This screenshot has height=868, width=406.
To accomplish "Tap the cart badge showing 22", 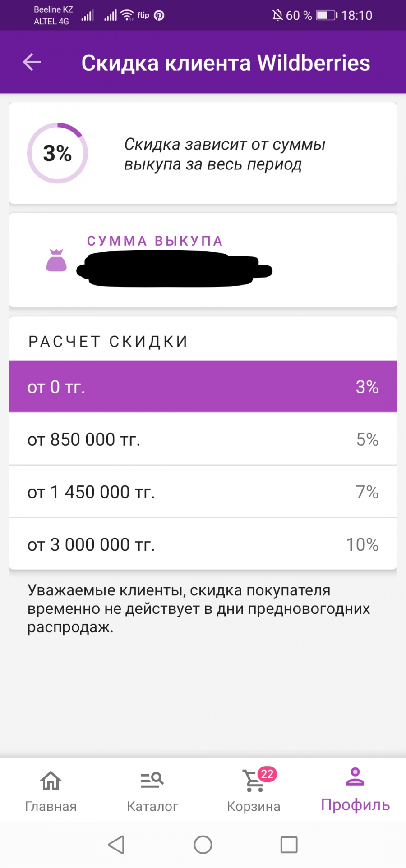I will click(267, 774).
